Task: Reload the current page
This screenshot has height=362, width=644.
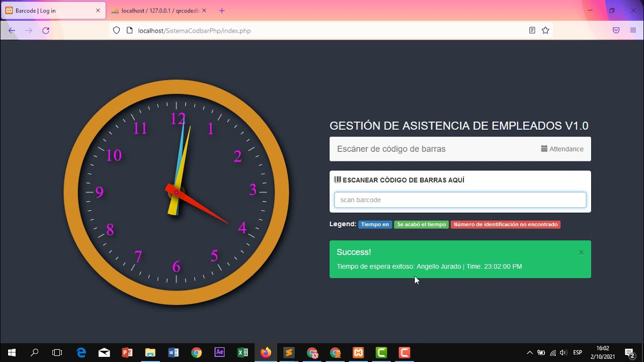Action: click(46, 31)
